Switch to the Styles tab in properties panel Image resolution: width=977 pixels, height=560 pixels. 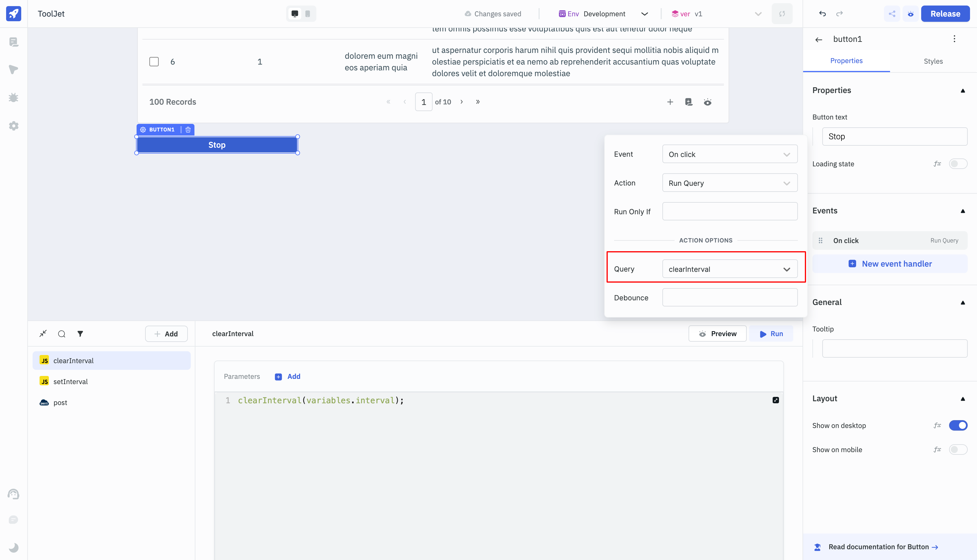click(933, 61)
